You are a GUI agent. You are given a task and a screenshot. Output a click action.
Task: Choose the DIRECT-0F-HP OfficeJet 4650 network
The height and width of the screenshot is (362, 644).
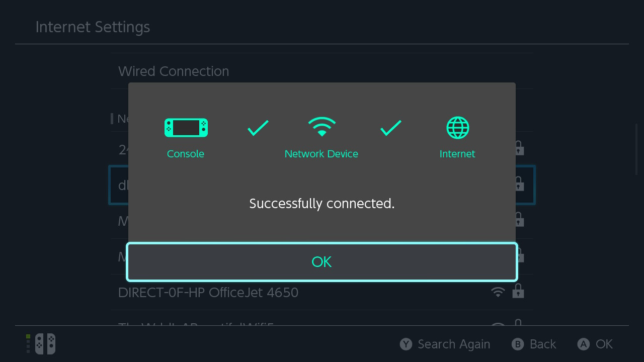(322, 292)
